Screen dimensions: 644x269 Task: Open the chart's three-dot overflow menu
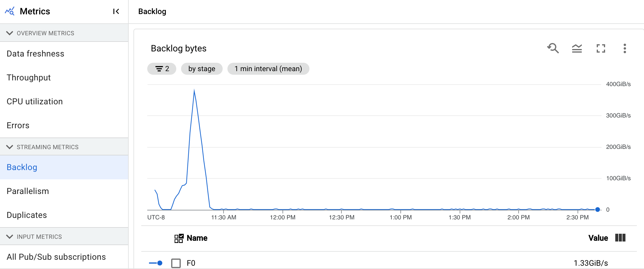point(625,49)
